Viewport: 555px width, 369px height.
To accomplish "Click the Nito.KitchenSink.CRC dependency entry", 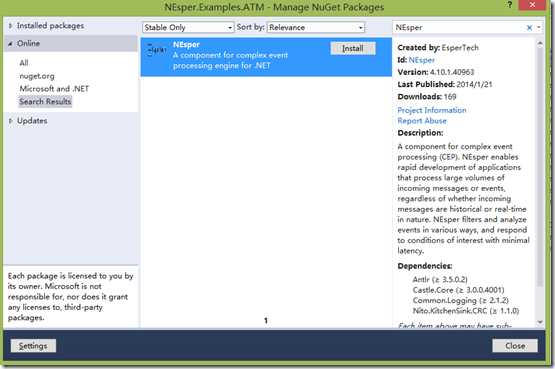I will 466,311.
